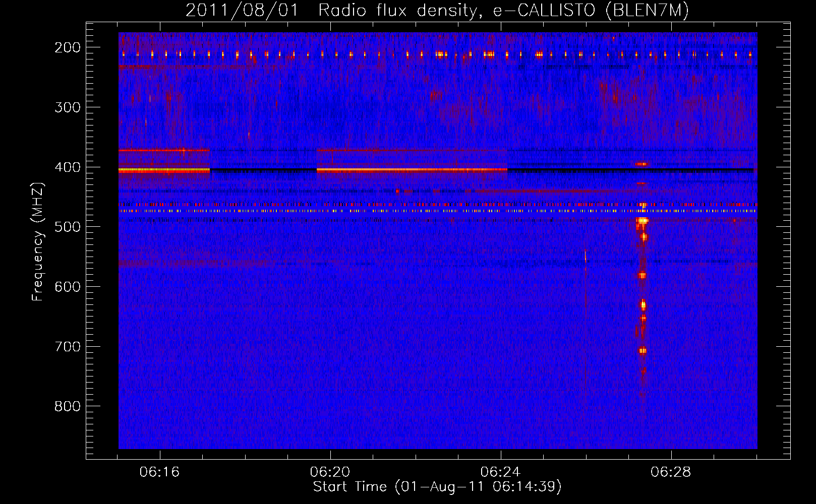Click the bright burst spot near 500 MHz
The width and height of the screenshot is (816, 504).
pos(642,220)
